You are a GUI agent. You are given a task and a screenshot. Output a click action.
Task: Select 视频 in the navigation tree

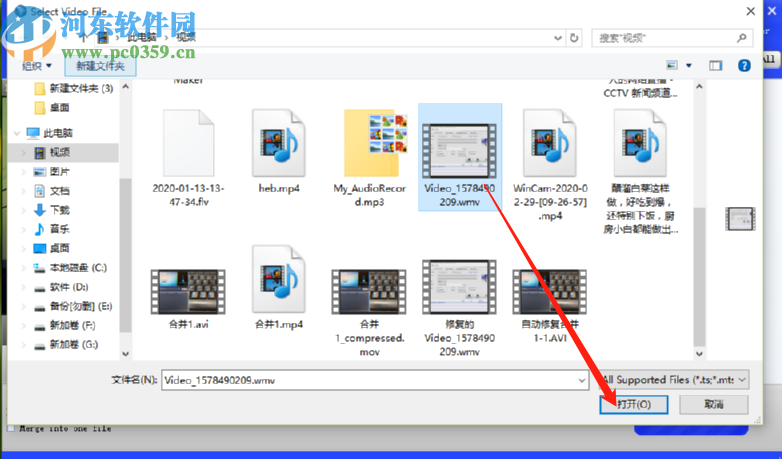tap(63, 152)
